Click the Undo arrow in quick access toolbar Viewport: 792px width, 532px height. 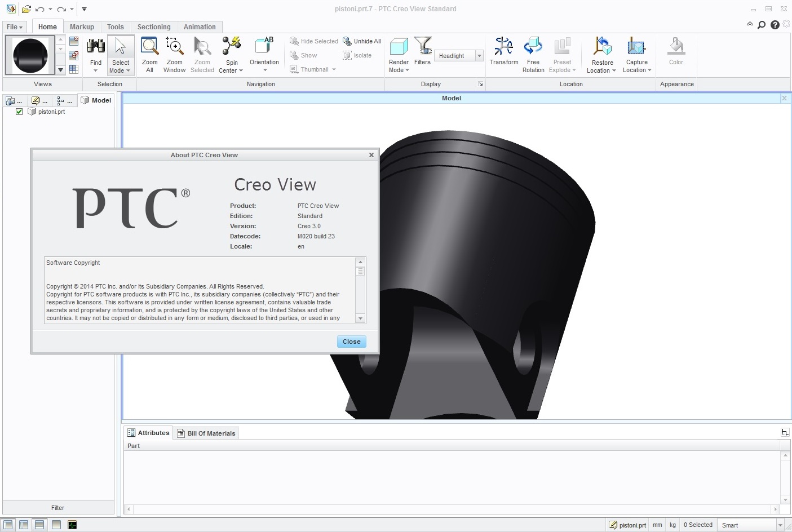tap(39, 9)
